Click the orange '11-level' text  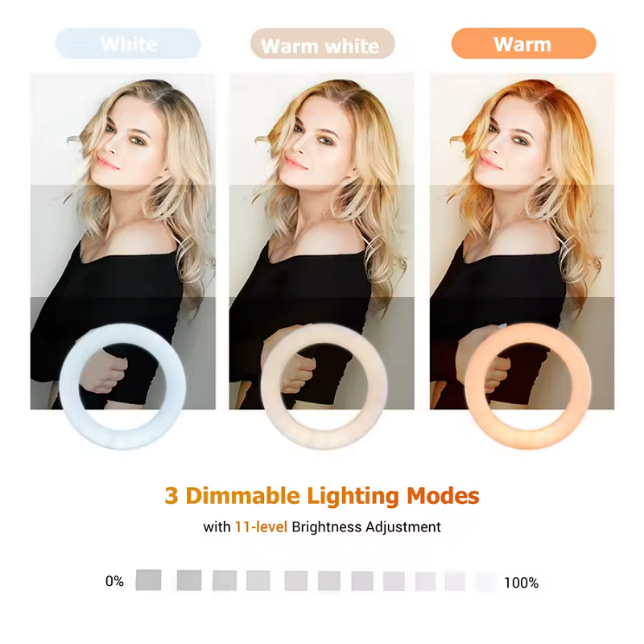[261, 527]
